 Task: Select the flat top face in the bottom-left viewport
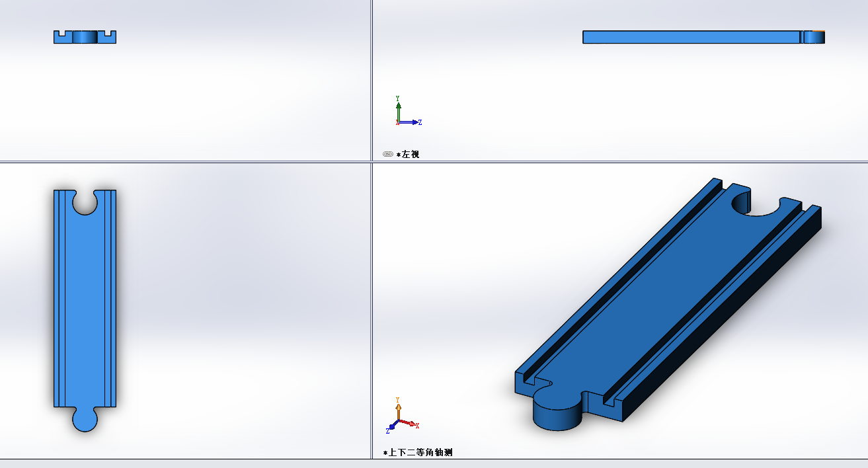(85, 311)
